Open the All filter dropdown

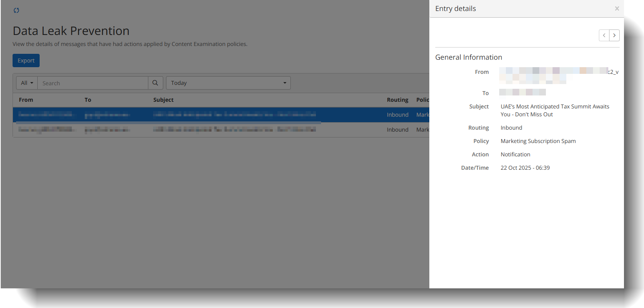point(27,83)
